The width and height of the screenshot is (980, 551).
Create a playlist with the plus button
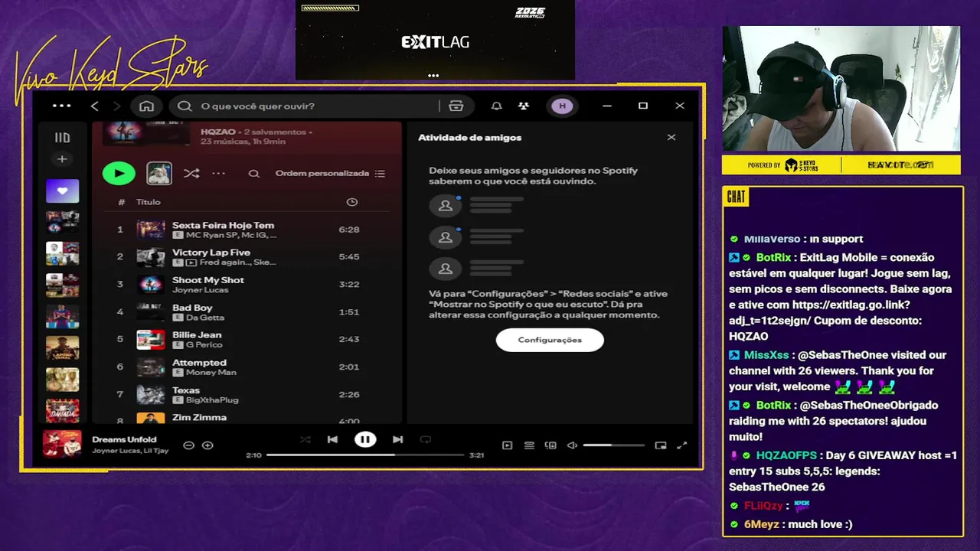[62, 159]
